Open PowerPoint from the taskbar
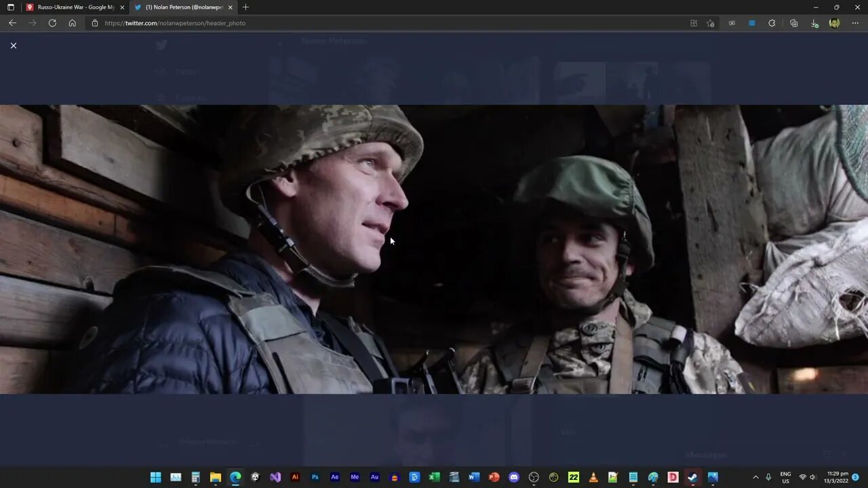The image size is (868, 488). tap(494, 477)
